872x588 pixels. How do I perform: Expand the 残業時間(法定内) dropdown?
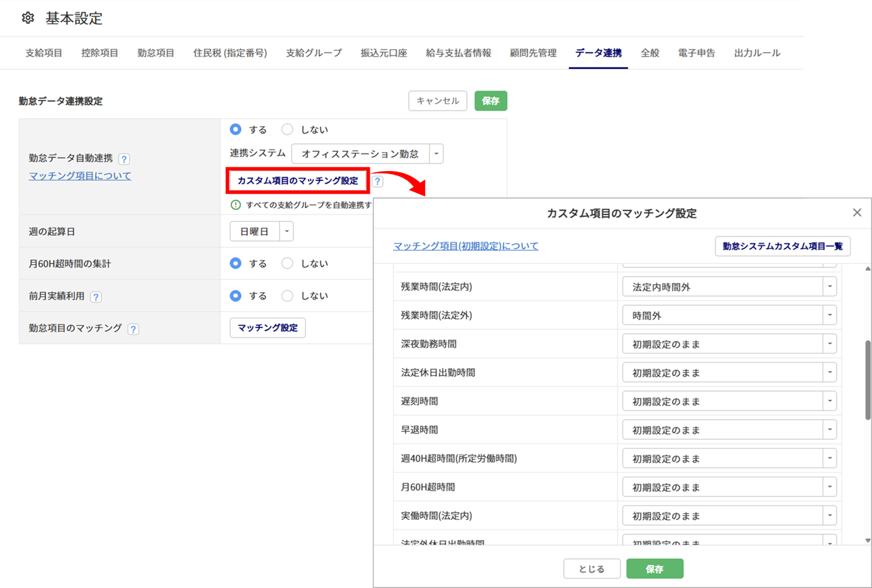(829, 287)
